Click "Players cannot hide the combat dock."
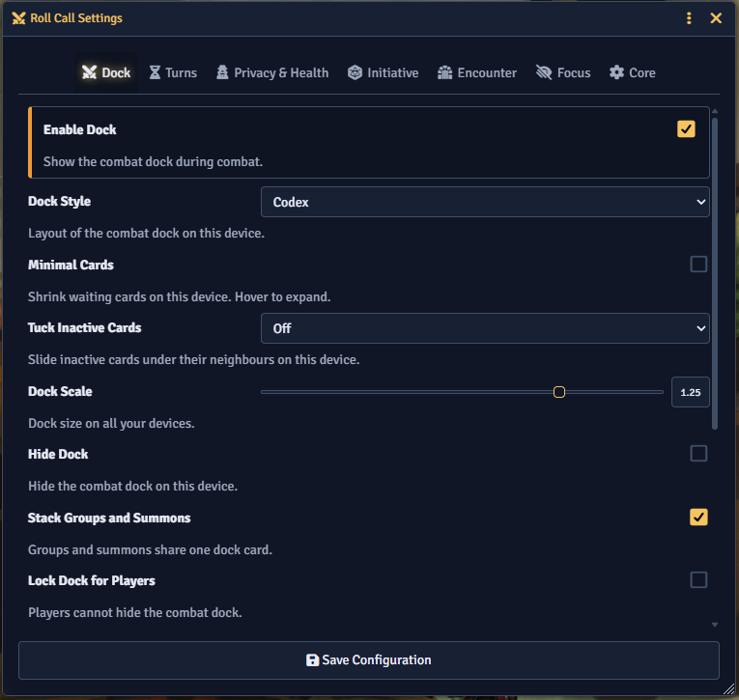 click(135, 612)
